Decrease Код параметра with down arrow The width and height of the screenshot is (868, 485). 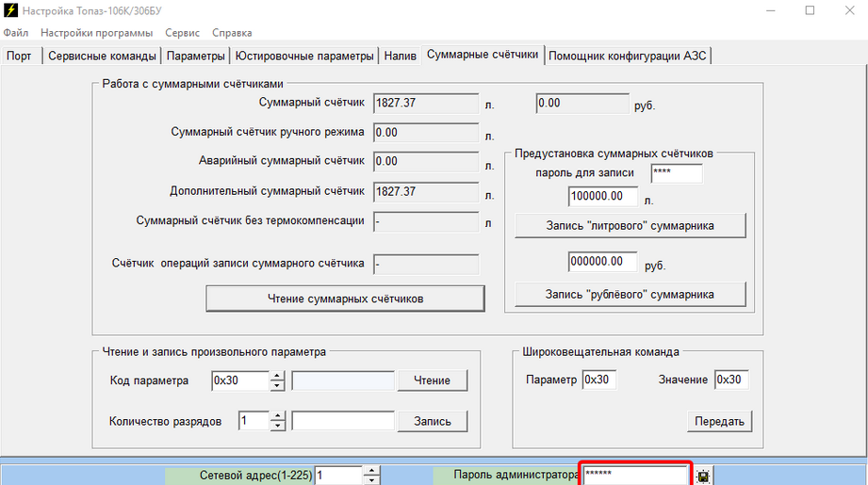[x=277, y=385]
